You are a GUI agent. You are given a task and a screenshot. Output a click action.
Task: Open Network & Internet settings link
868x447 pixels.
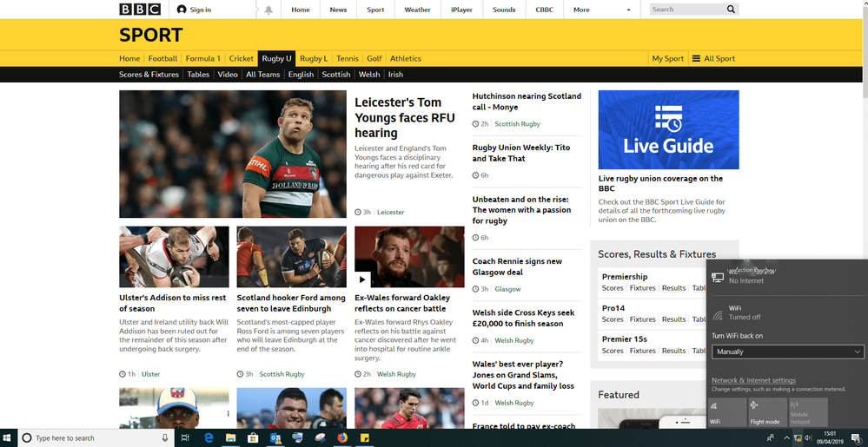tap(753, 380)
